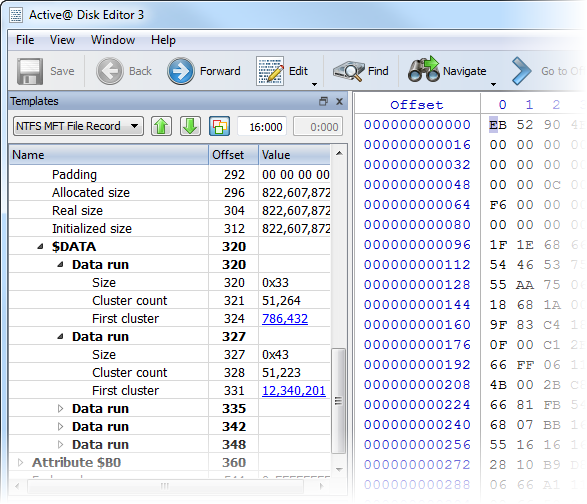Click the Edit button label
This screenshot has height=504, width=587.
(298, 71)
